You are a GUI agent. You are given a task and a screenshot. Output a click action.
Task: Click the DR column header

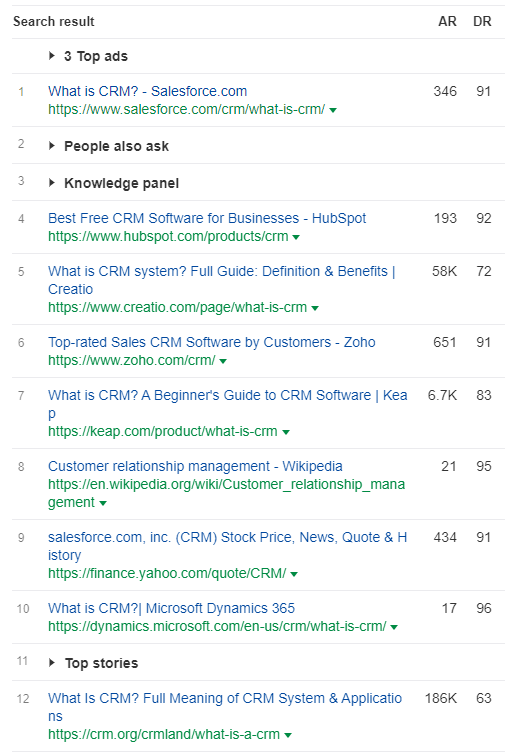point(482,22)
